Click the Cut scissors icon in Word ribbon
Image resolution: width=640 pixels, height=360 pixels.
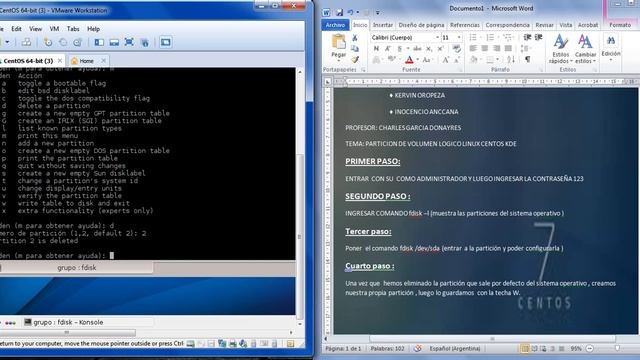[x=355, y=38]
